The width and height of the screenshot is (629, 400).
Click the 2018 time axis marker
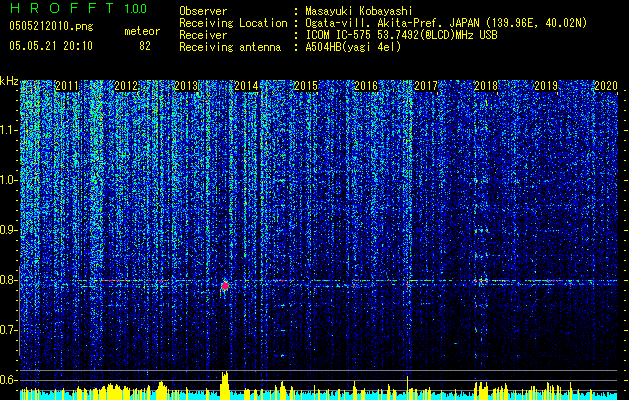click(x=486, y=86)
